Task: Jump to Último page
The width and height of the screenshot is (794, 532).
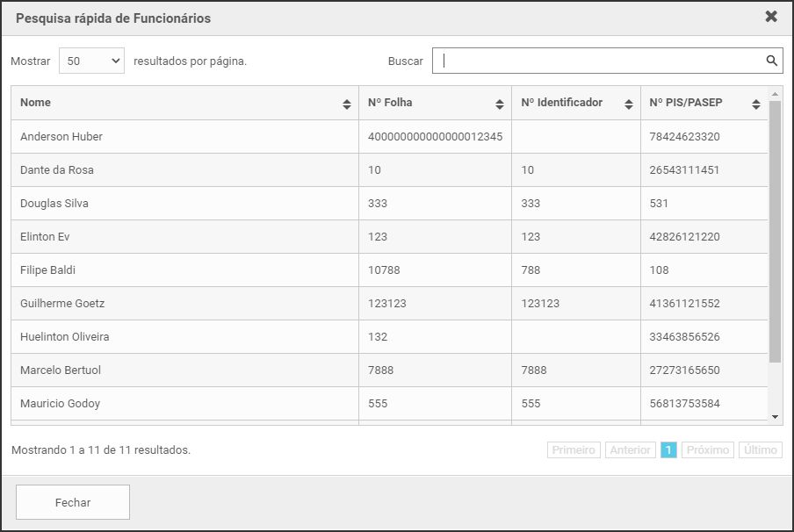Action: [x=760, y=449]
